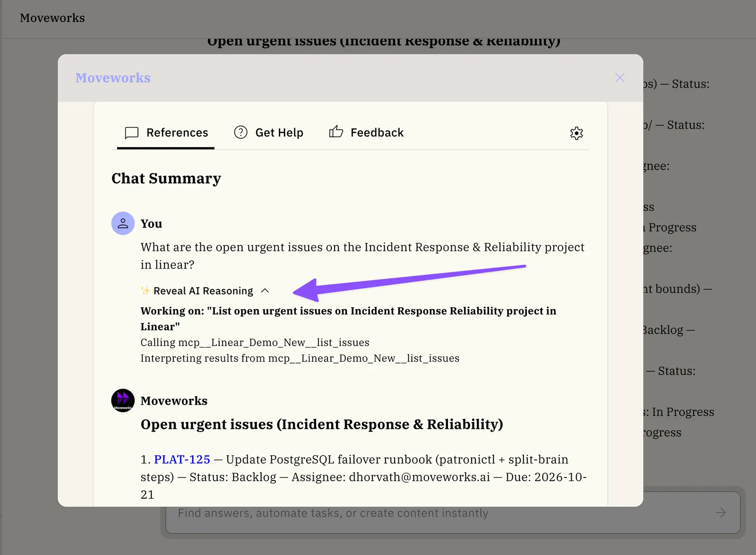The image size is (756, 555).
Task: Click 'Open urgent issues (Incident Response & Reliability)' heading in modal
Action: 322,425
